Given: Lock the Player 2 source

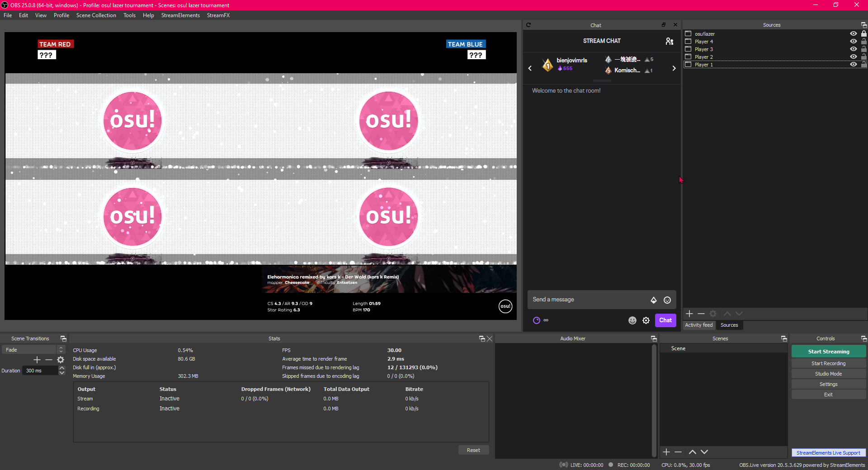Looking at the screenshot, I should [x=864, y=57].
